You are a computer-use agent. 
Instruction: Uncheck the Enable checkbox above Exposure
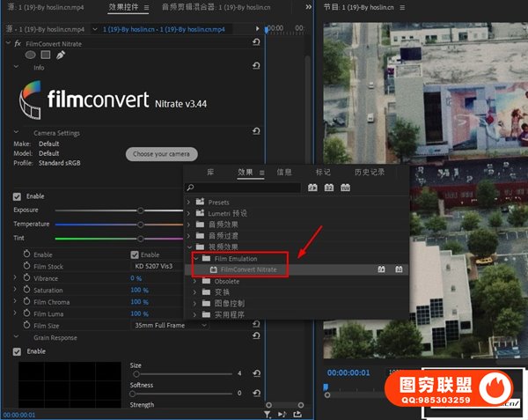click(x=18, y=196)
